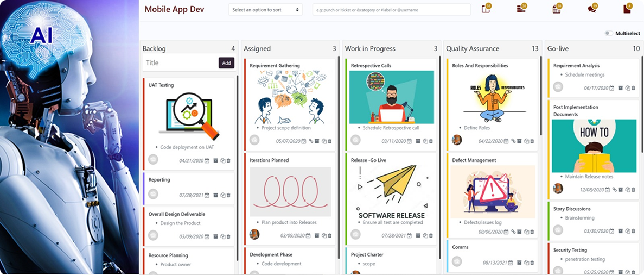Open the Story Discussions card
Viewport: 644px width, 275px height.
coord(572,209)
